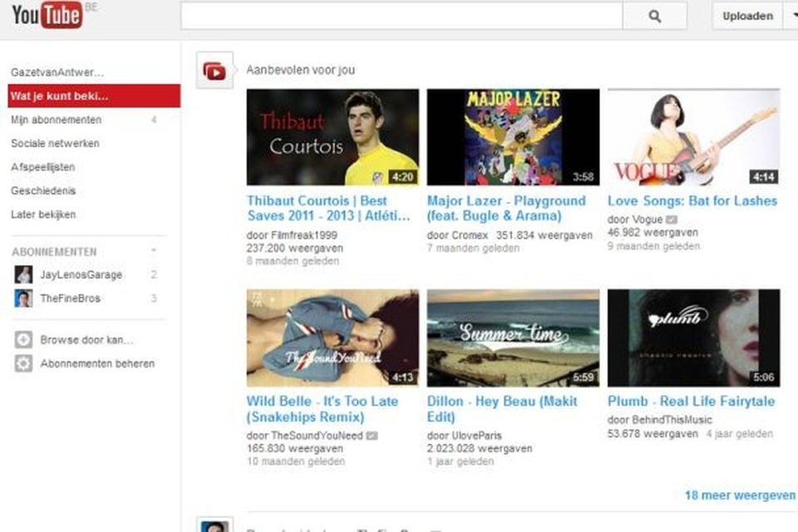Image resolution: width=798 pixels, height=532 pixels.
Task: Play the Plumb video thumbnail
Action: pyautogui.click(x=693, y=338)
